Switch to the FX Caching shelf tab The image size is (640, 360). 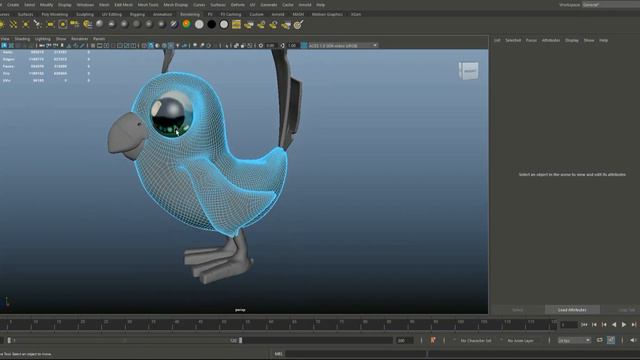point(231,14)
